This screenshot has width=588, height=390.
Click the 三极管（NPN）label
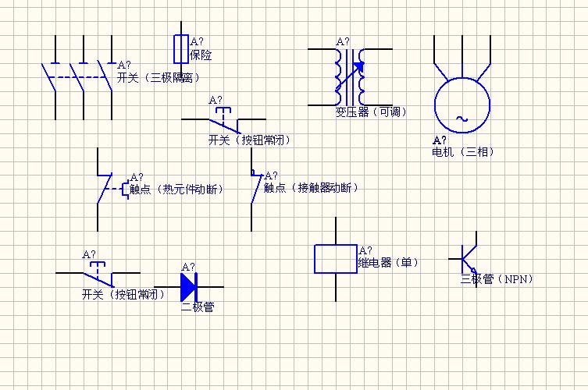[497, 278]
